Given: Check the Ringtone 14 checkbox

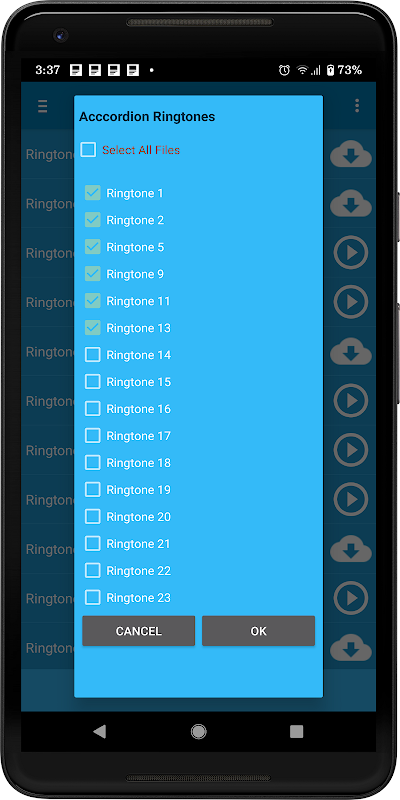Looking at the screenshot, I should point(92,355).
